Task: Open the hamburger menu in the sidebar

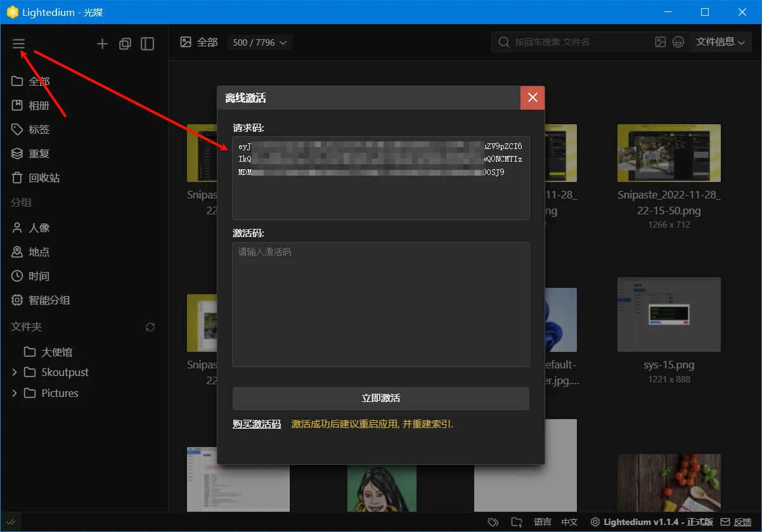Action: [18, 44]
